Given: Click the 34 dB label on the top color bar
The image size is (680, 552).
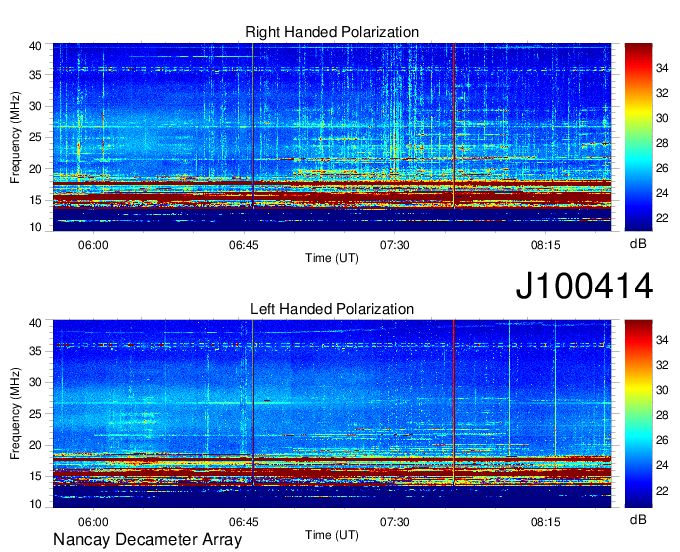Looking at the screenshot, I should [662, 68].
